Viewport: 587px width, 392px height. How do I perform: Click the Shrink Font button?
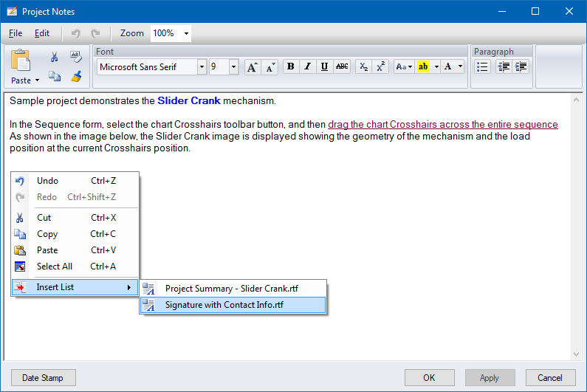pos(270,66)
